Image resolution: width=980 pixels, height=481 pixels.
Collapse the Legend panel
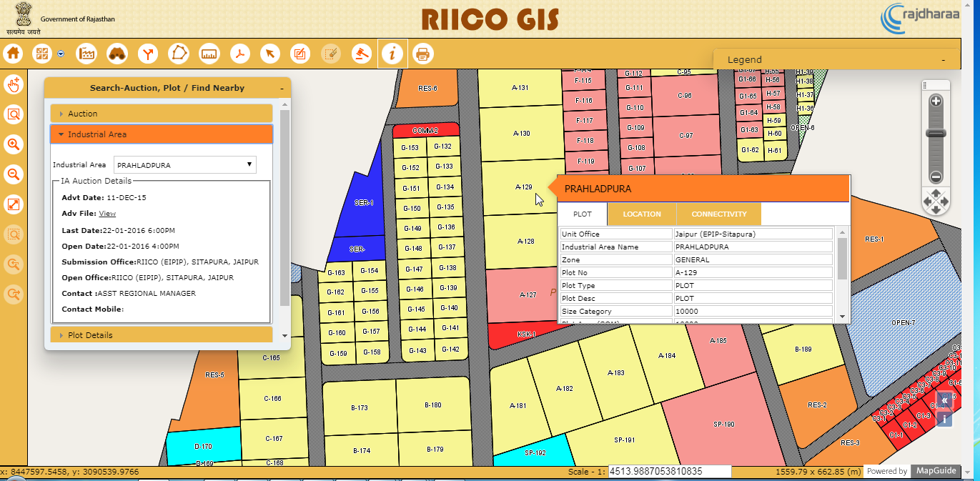tap(944, 60)
